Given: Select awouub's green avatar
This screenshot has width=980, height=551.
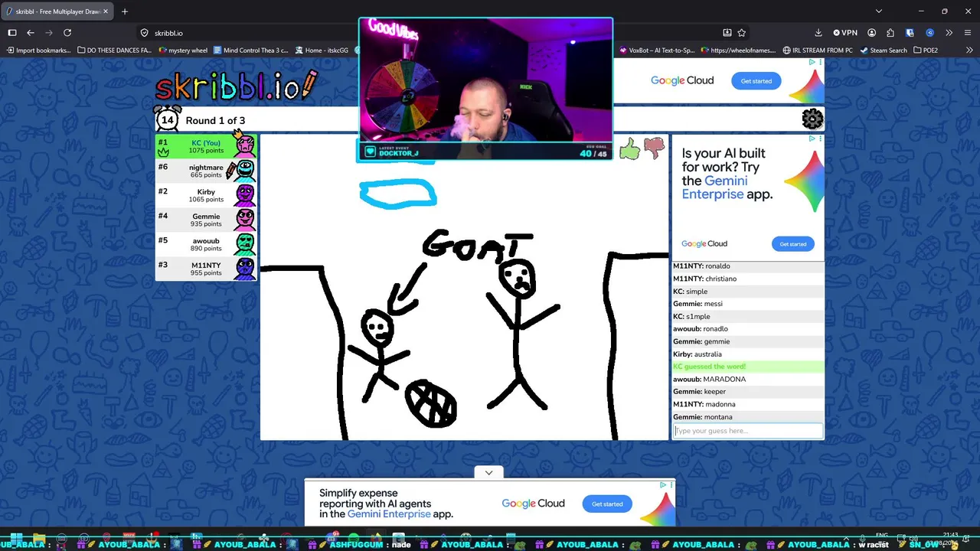Looking at the screenshot, I should point(245,243).
